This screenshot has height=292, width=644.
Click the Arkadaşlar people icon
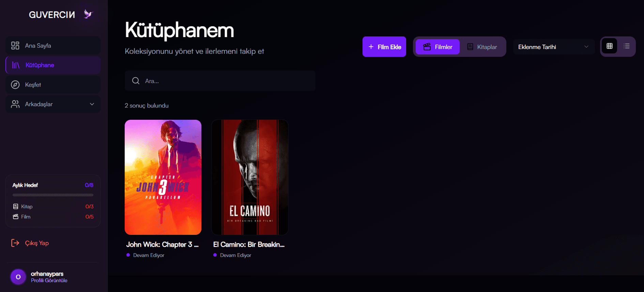click(x=15, y=104)
